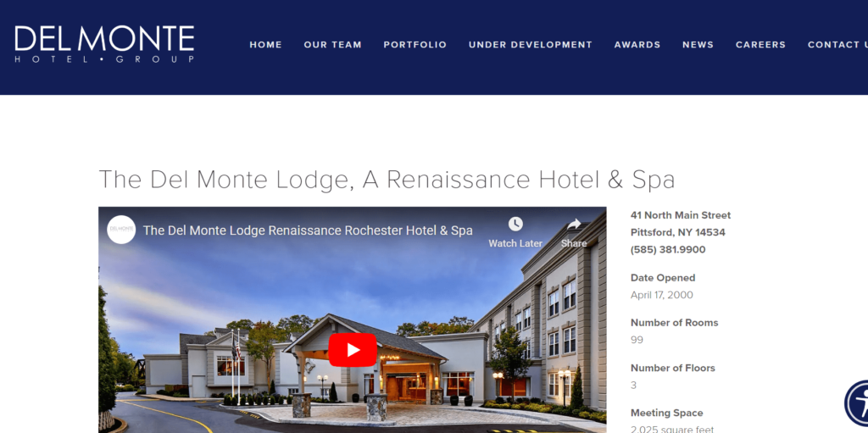Click the video channel avatar icon
This screenshot has height=433, width=868.
point(121,230)
